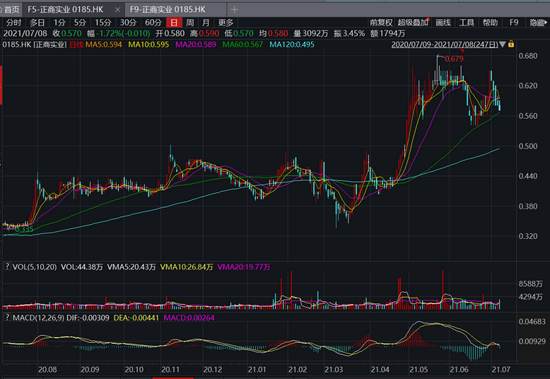This screenshot has width=550, height=379.
Task: Open MACD indicator help question mark
Action: click(7, 317)
